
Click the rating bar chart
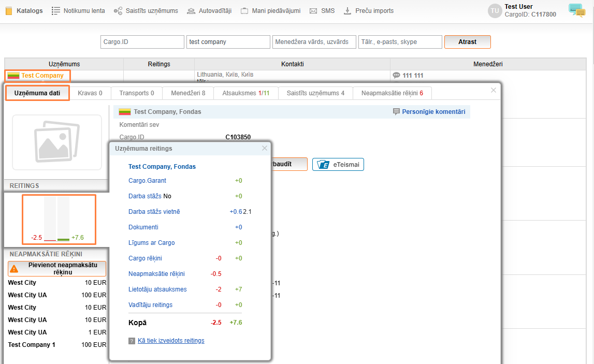point(59,219)
